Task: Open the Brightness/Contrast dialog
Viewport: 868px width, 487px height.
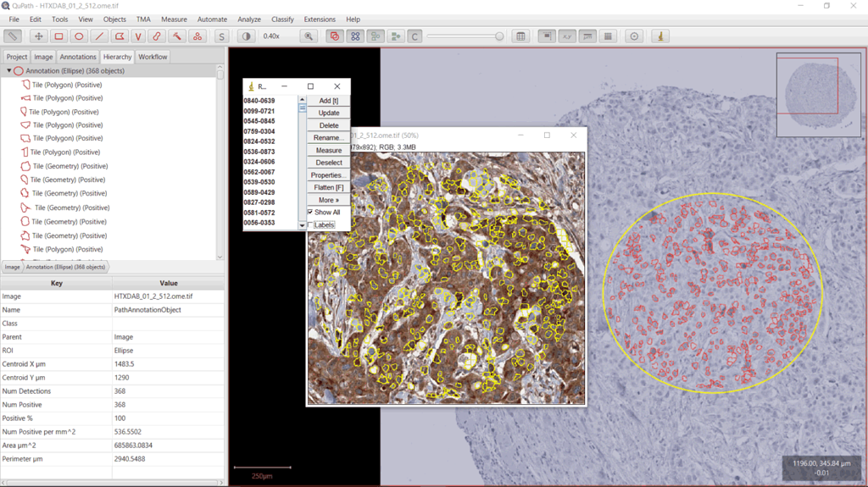Action: [x=247, y=36]
